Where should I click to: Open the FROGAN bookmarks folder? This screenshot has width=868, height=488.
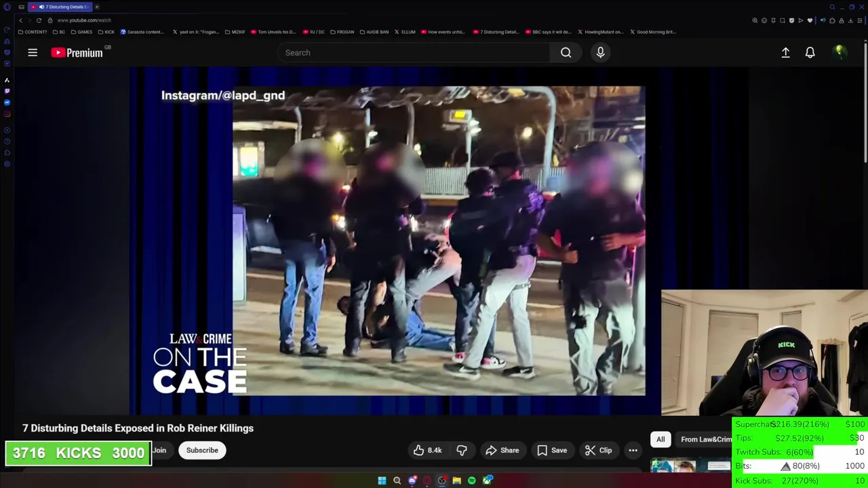(x=341, y=32)
